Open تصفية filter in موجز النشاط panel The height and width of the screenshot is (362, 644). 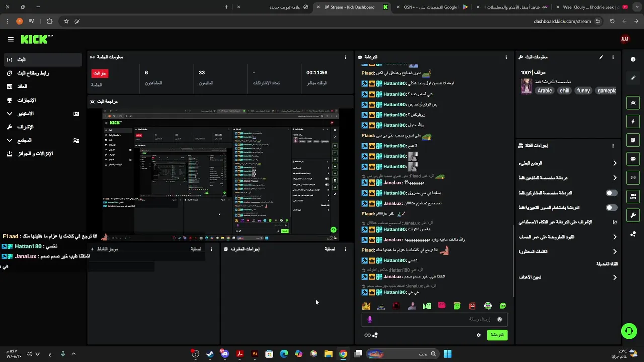(196, 249)
